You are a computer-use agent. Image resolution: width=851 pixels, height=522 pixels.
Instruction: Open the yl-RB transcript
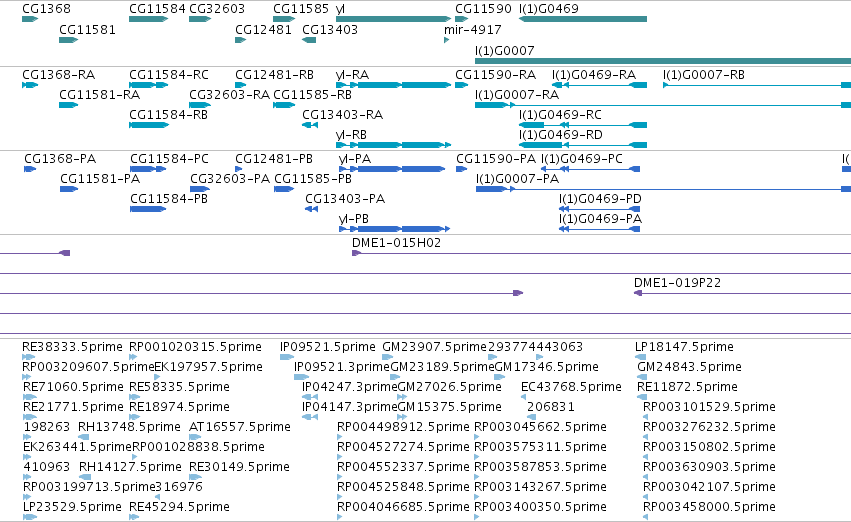[393, 145]
